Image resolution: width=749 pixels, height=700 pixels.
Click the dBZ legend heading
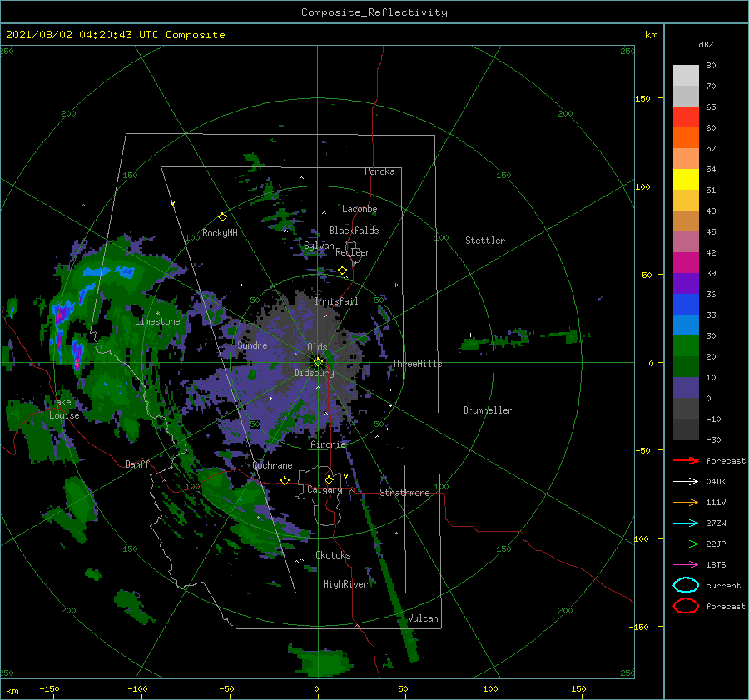pos(706,44)
